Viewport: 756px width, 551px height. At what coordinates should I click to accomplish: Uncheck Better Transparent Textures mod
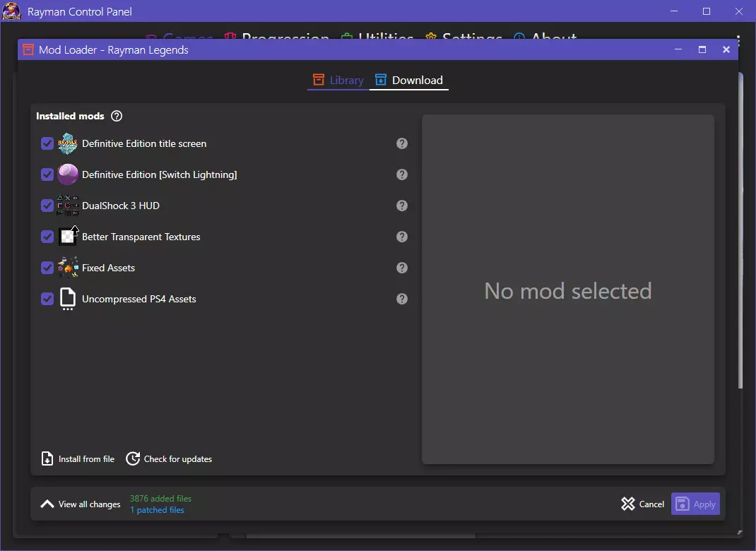tap(47, 237)
